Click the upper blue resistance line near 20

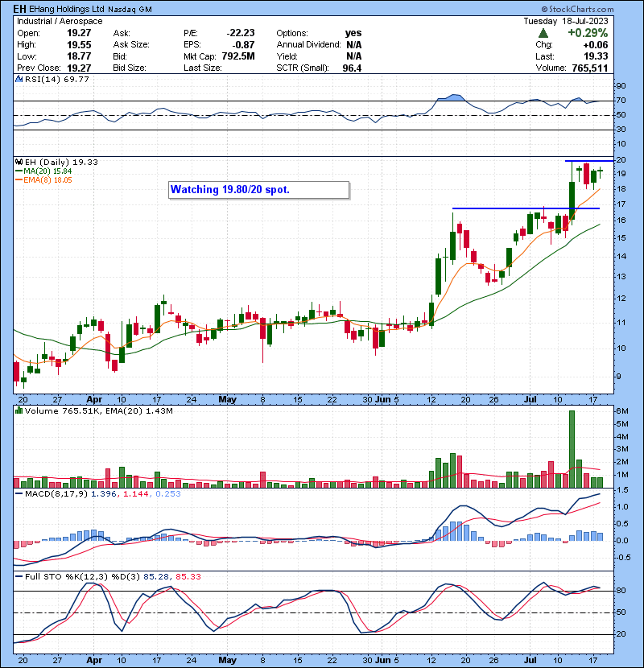point(589,161)
